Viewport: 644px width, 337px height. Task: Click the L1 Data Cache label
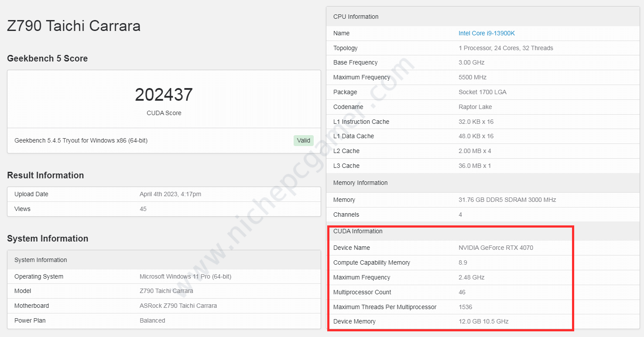point(354,136)
